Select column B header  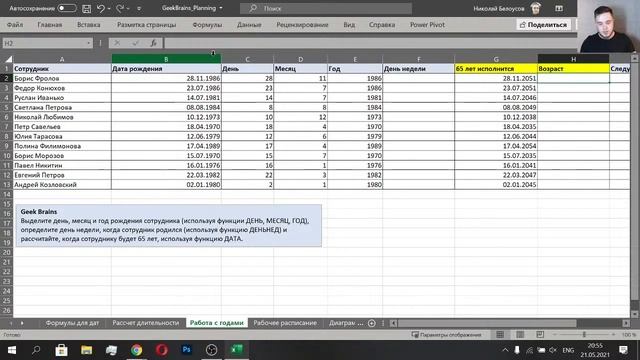(x=166, y=59)
